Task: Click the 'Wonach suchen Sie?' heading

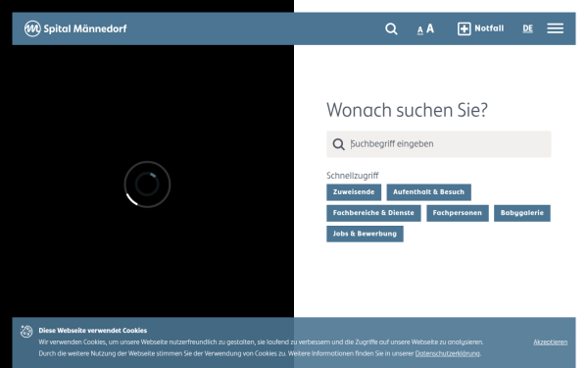Action: coord(407,110)
